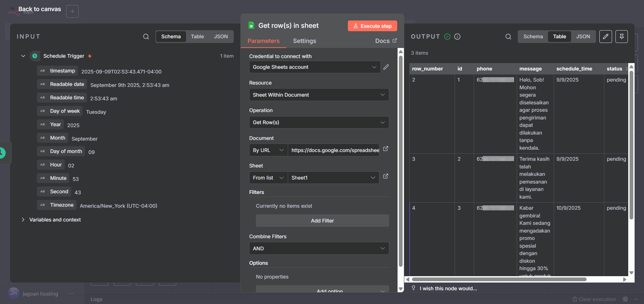Click the AB type icon beside Timezone

point(43,205)
